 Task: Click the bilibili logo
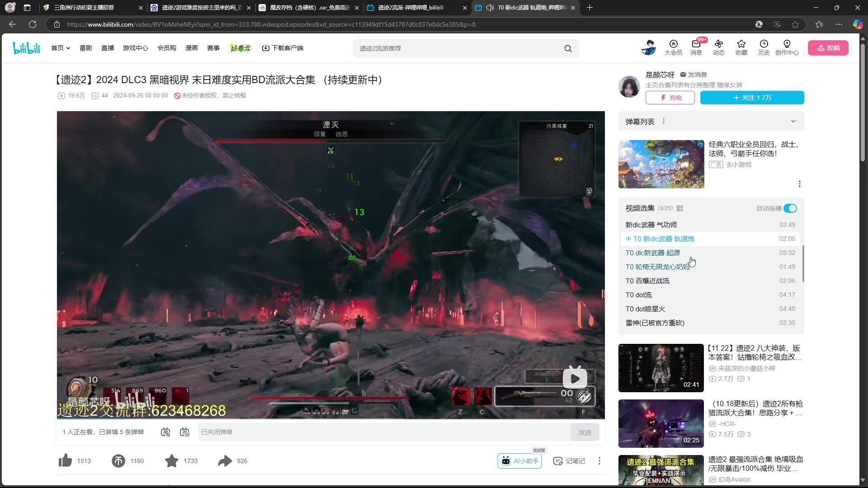(26, 48)
